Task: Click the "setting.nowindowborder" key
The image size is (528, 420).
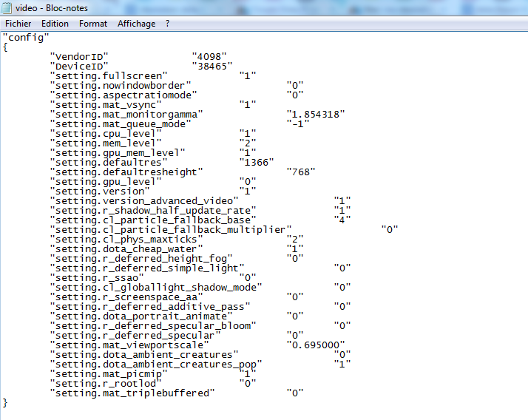Action: pos(121,86)
